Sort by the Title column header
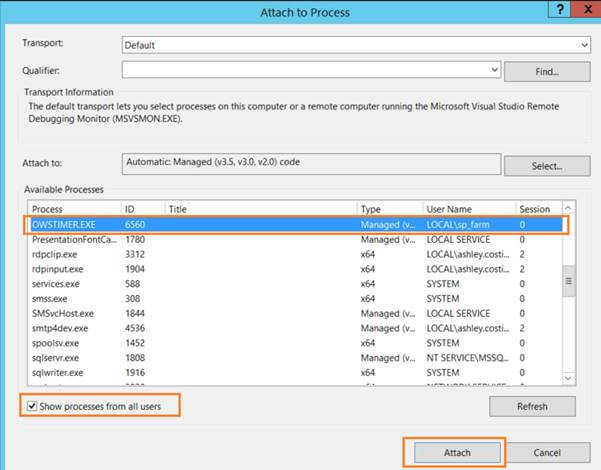Viewport: 601px width, 470px height. (261, 209)
